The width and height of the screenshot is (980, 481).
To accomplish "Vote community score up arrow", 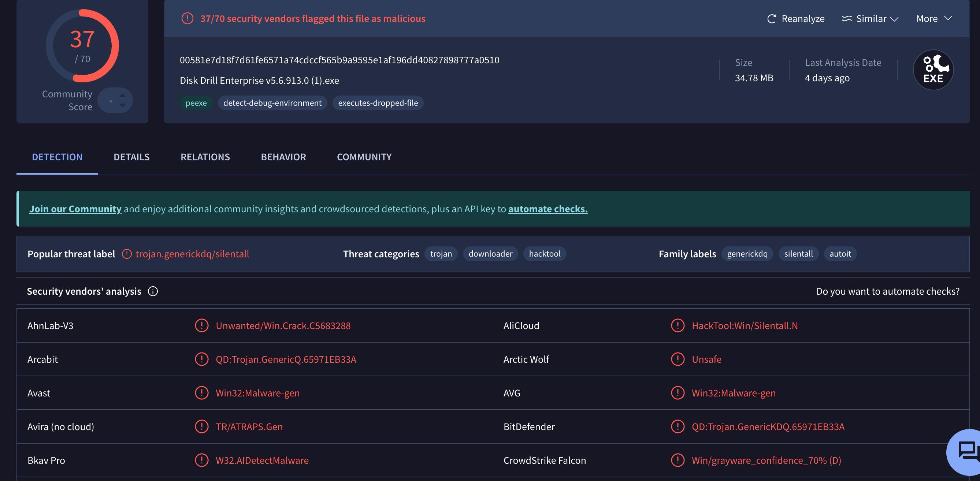I will click(x=122, y=96).
